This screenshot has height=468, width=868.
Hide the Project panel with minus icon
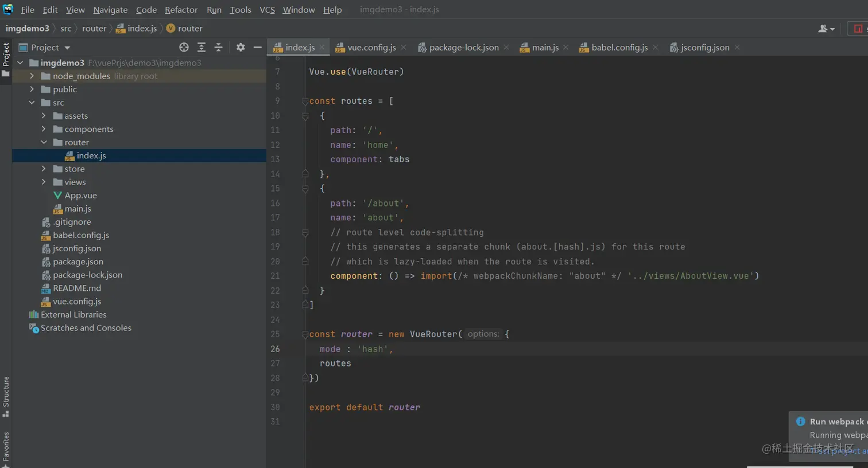pyautogui.click(x=257, y=48)
